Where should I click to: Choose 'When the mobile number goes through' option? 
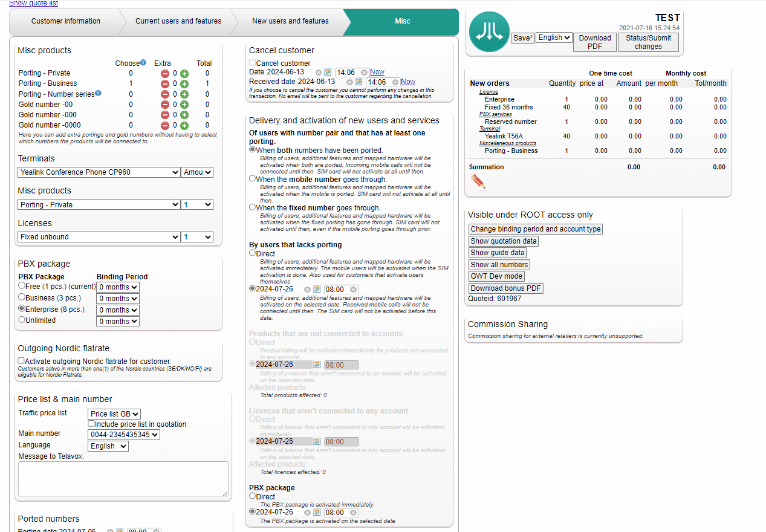coord(253,179)
